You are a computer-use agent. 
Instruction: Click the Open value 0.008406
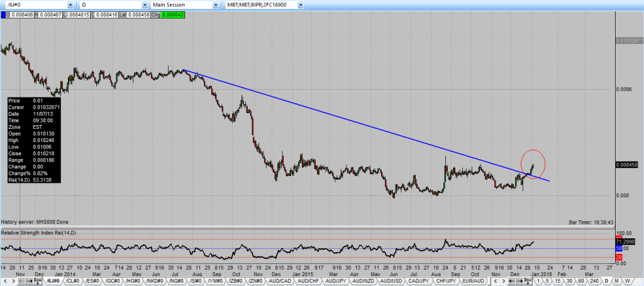pyautogui.click(x=22, y=15)
